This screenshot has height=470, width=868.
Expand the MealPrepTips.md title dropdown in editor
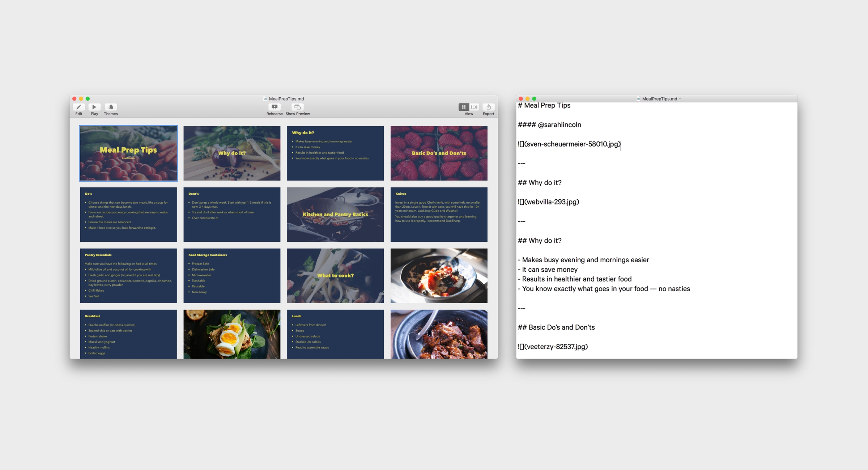[680, 98]
